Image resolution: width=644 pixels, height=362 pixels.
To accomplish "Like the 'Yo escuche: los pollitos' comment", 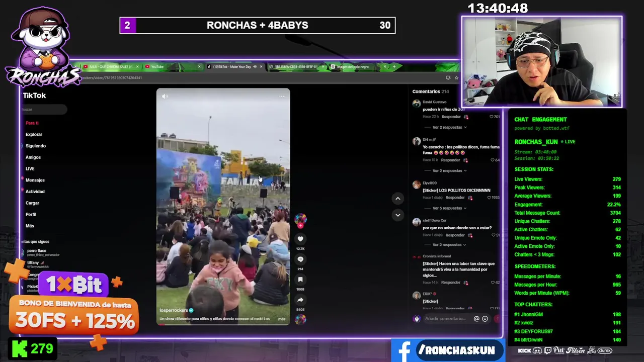I will click(492, 160).
